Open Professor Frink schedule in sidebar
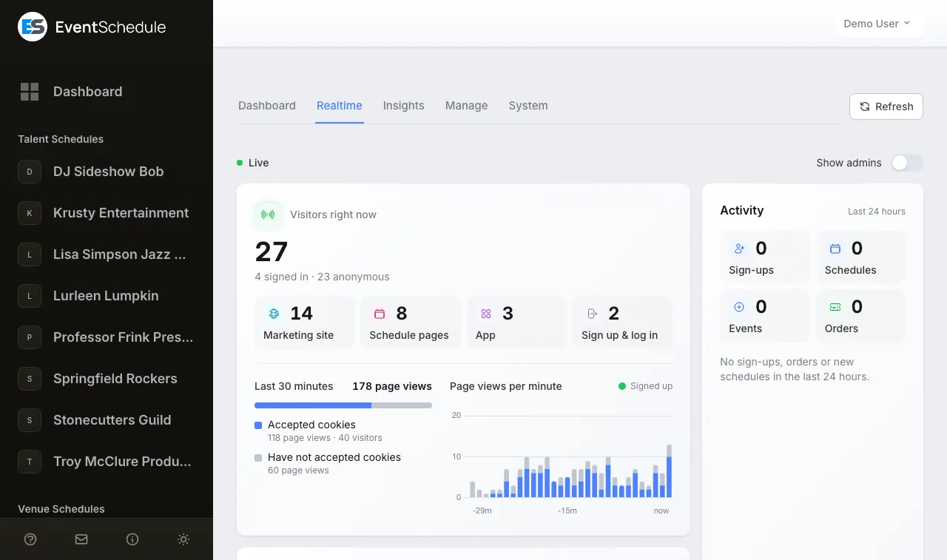This screenshot has width=947, height=560. [x=107, y=337]
